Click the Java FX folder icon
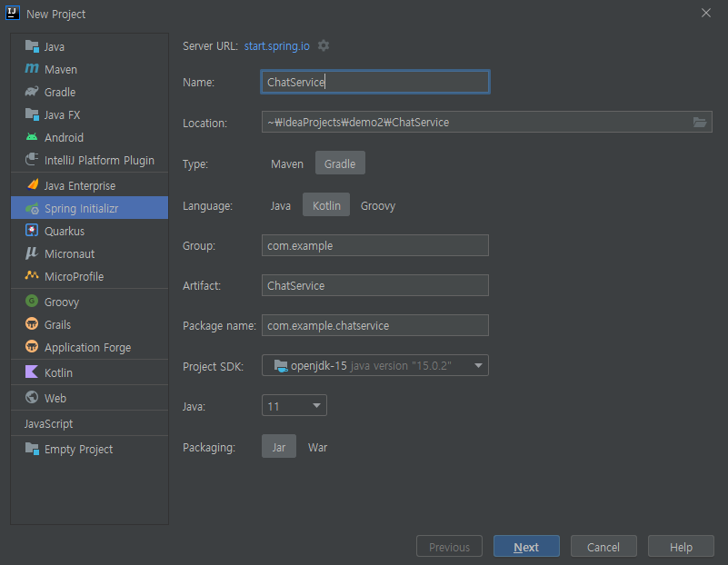 pyautogui.click(x=32, y=114)
